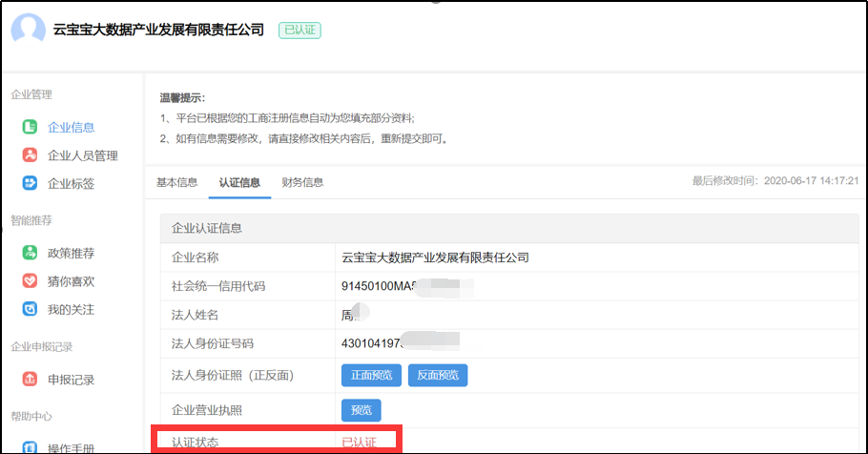Click the 申报记录 sidebar icon
Image resolution: width=868 pixels, height=454 pixels.
[31, 380]
